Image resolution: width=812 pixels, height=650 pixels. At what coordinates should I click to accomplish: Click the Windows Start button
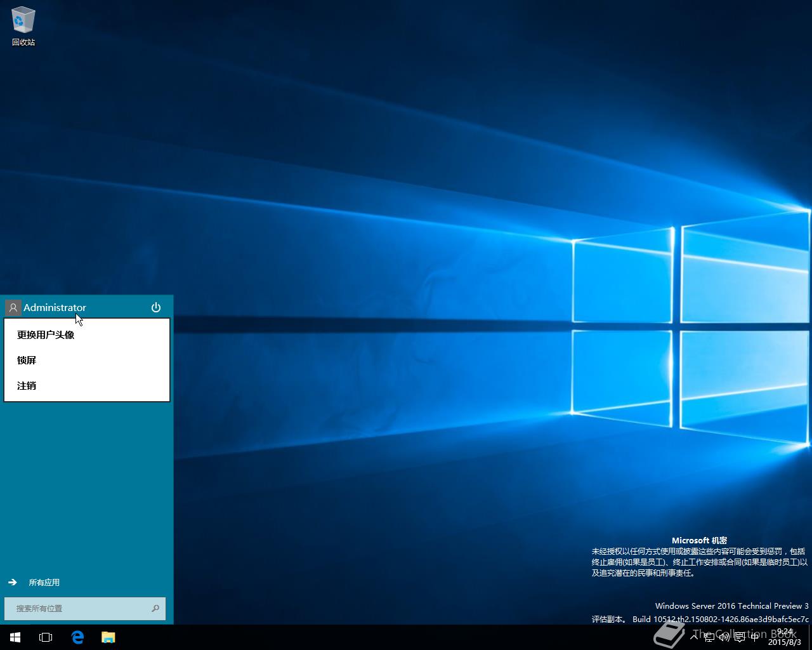(x=15, y=637)
